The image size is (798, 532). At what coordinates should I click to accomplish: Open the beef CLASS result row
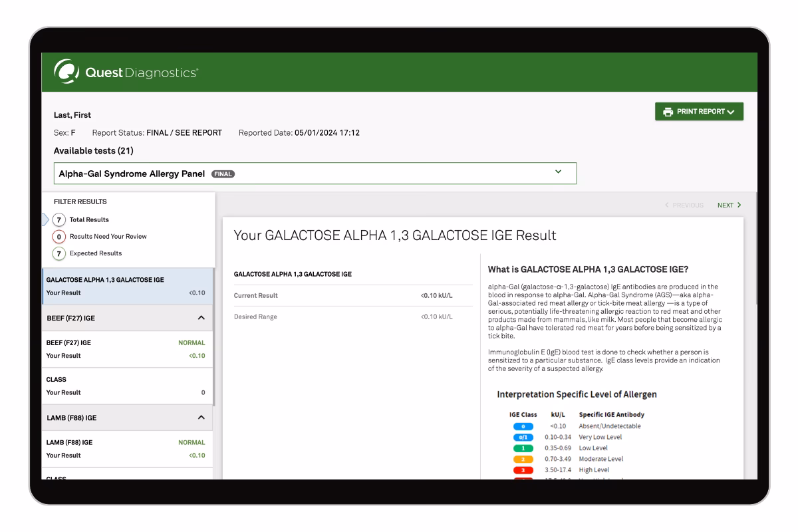126,386
